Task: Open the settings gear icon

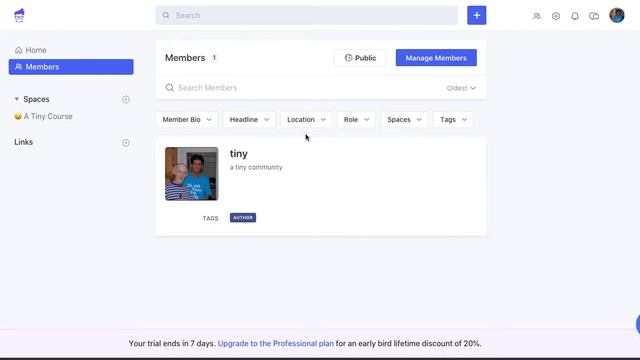Action: point(556,16)
